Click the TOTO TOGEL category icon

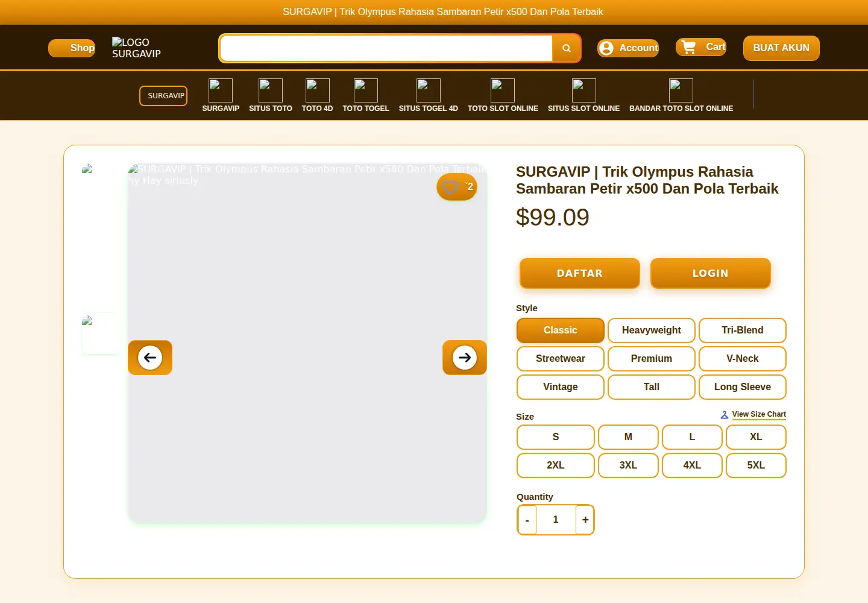[366, 90]
